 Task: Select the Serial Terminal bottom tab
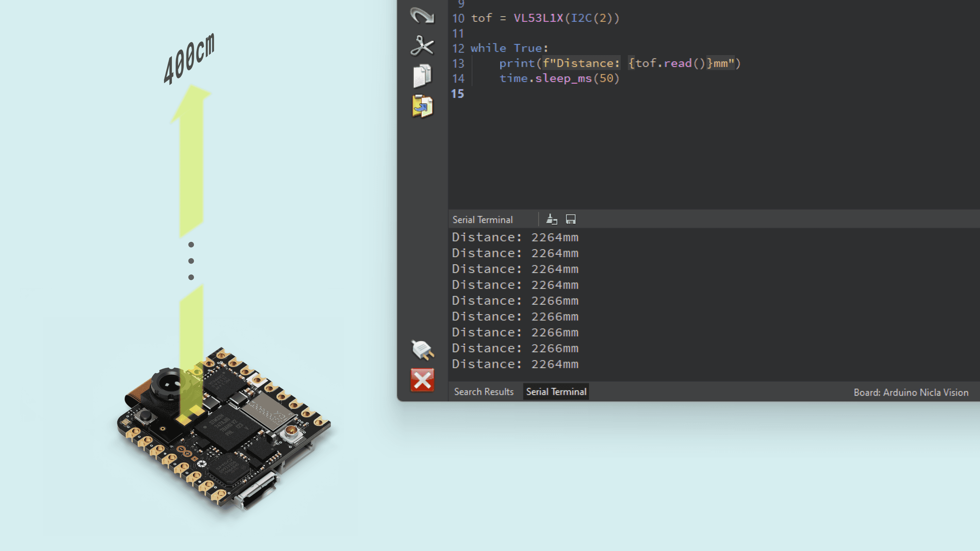(556, 392)
